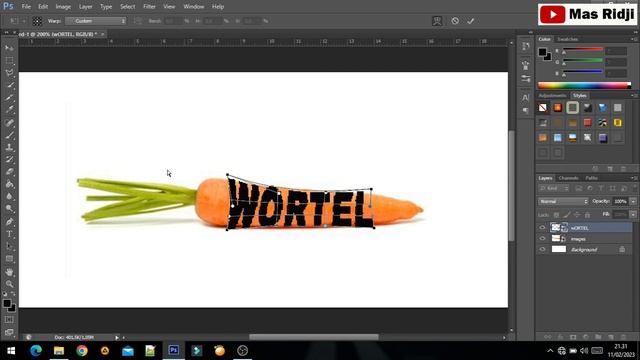This screenshot has height=360, width=640.
Task: Toggle Lock transparent pixels
Action: pos(556,215)
